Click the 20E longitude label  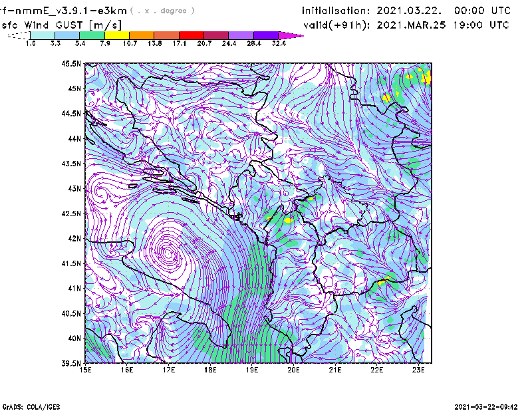(x=293, y=370)
